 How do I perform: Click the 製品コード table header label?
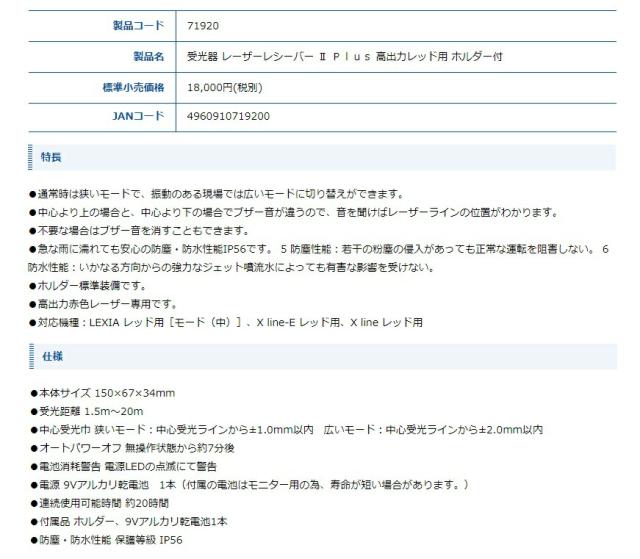click(x=138, y=25)
